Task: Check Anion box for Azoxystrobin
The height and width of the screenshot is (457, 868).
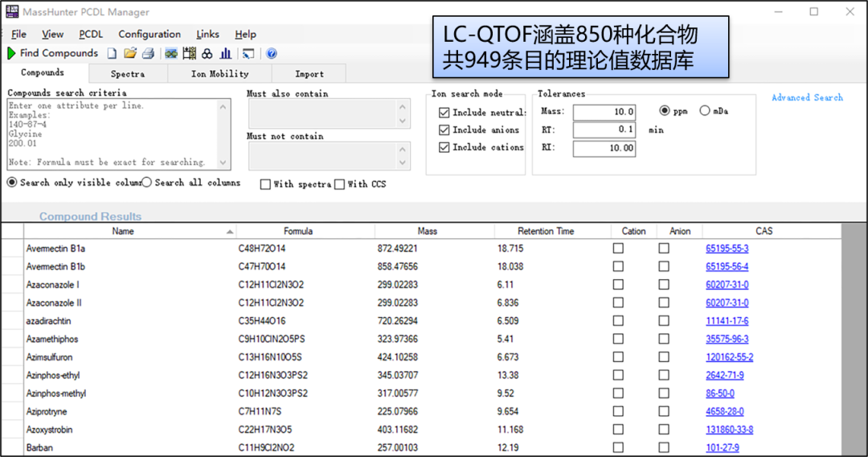Action: [x=664, y=430]
